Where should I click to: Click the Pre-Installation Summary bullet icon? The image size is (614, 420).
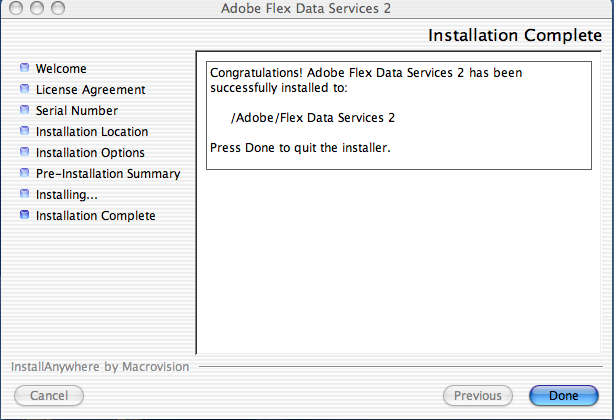25,173
